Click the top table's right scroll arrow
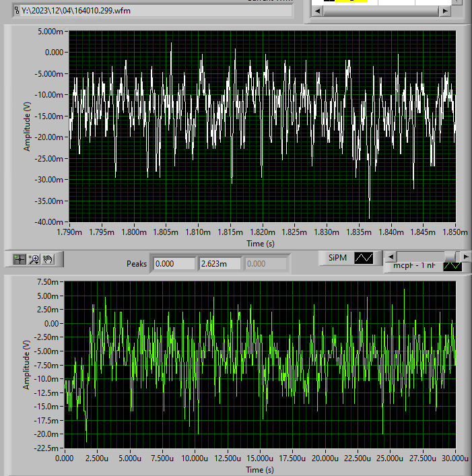 tap(444, 11)
